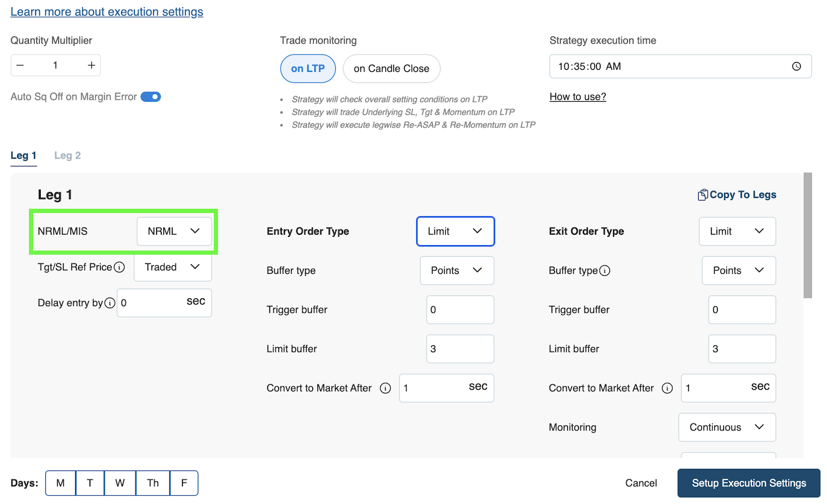
Task: Focus entry Limit buffer field
Action: point(460,349)
